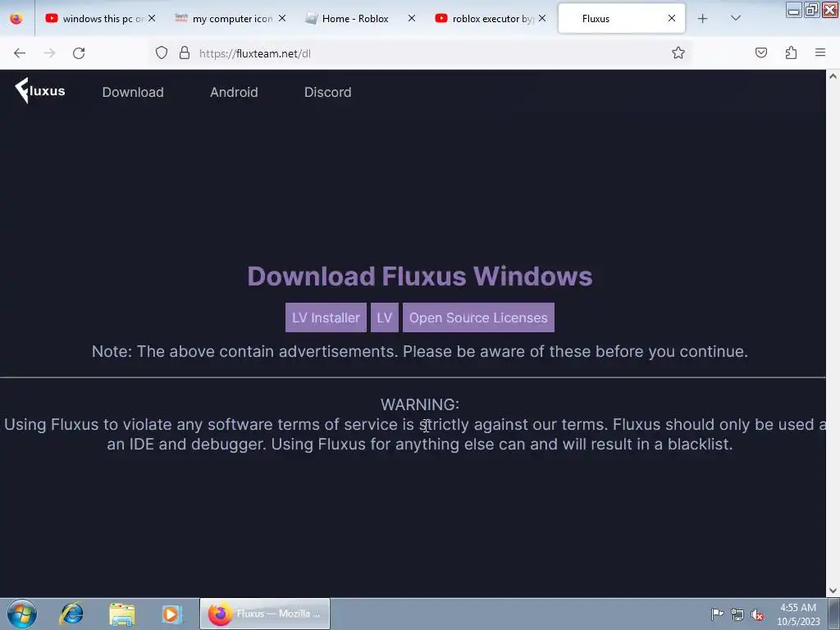The height and width of the screenshot is (630, 840).
Task: Open the taskbar clock and date
Action: [x=798, y=614]
